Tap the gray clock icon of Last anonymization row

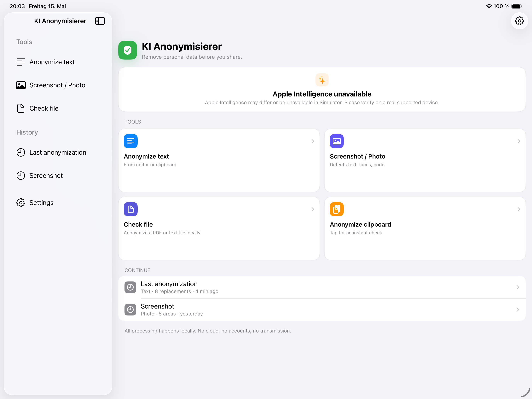click(x=130, y=287)
